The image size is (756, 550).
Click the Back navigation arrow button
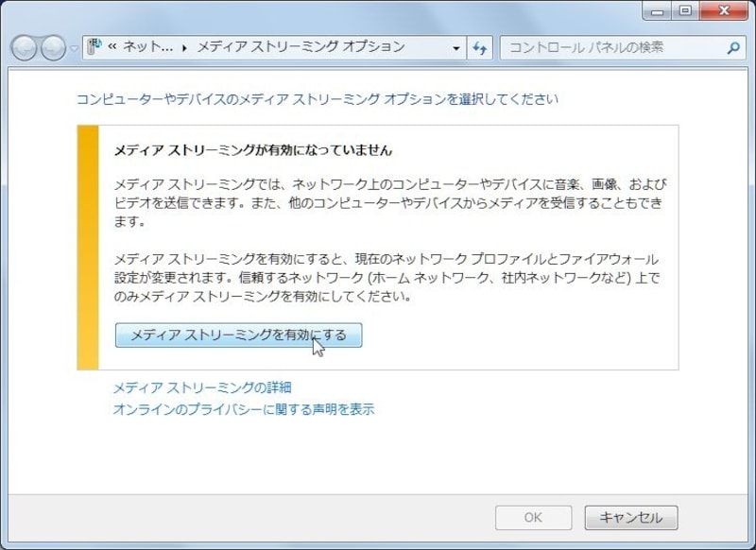[x=25, y=47]
